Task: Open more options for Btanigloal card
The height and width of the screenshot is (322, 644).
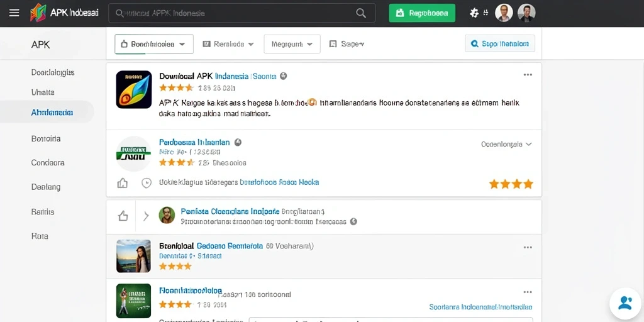Action: pos(528,247)
